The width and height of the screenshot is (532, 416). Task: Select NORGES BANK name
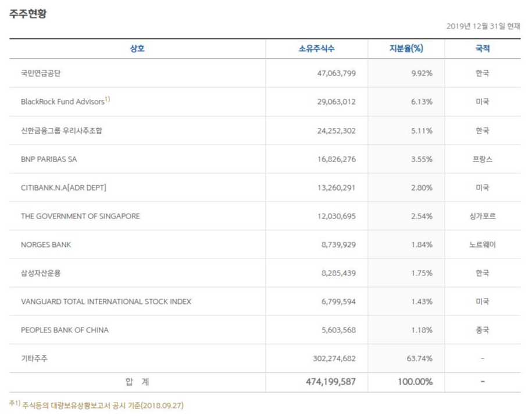tap(46, 245)
